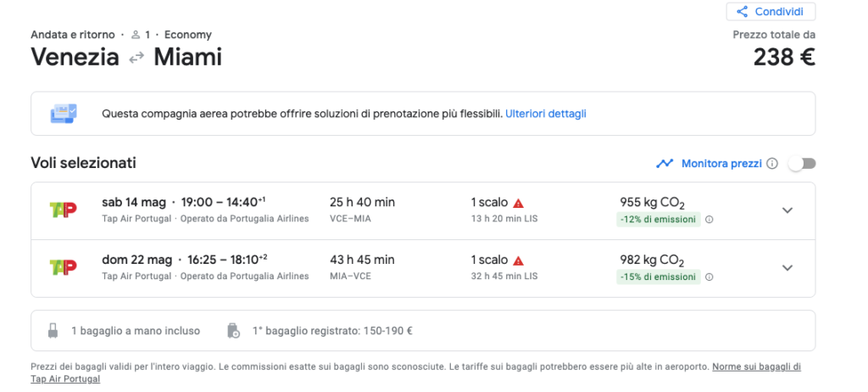
Task: Click the -12% di emissioni green badge
Action: [658, 220]
